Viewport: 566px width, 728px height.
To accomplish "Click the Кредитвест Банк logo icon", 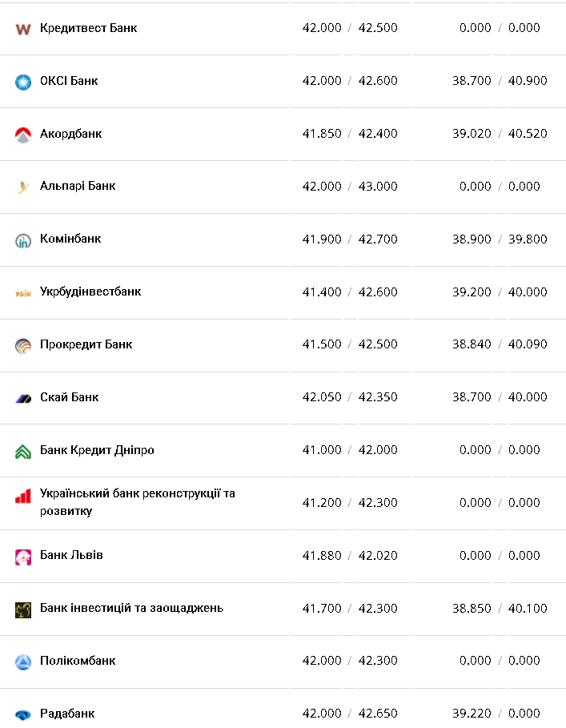I will click(x=22, y=29).
